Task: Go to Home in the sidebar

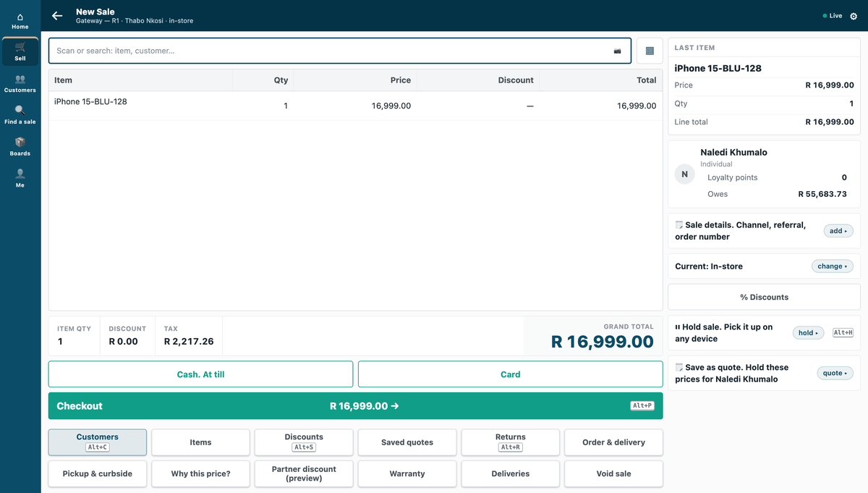Action: (20, 21)
